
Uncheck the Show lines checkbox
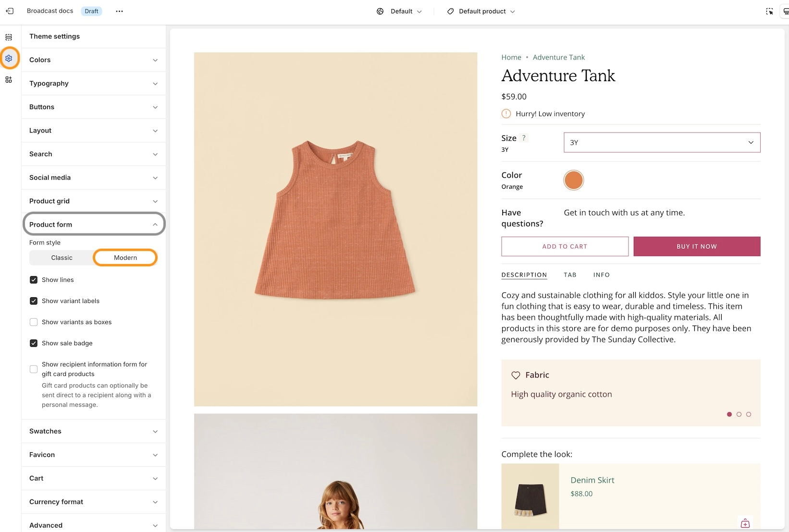coord(34,280)
